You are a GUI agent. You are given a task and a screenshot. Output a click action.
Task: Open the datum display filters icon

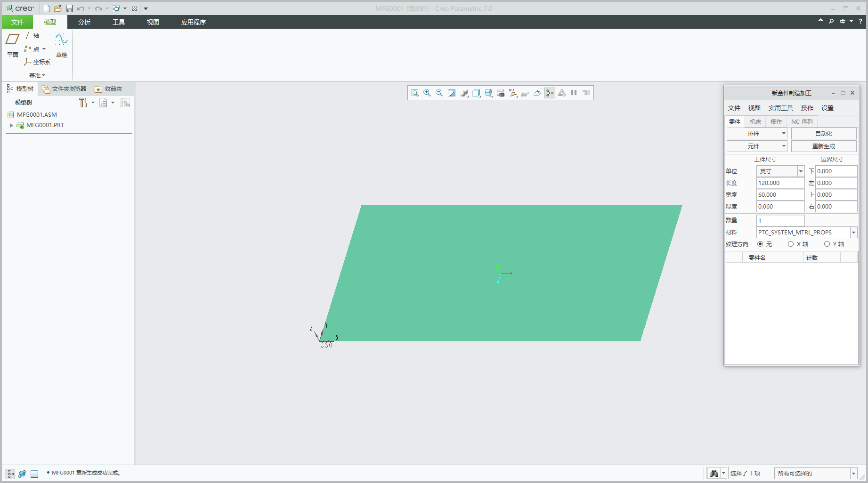(x=513, y=93)
